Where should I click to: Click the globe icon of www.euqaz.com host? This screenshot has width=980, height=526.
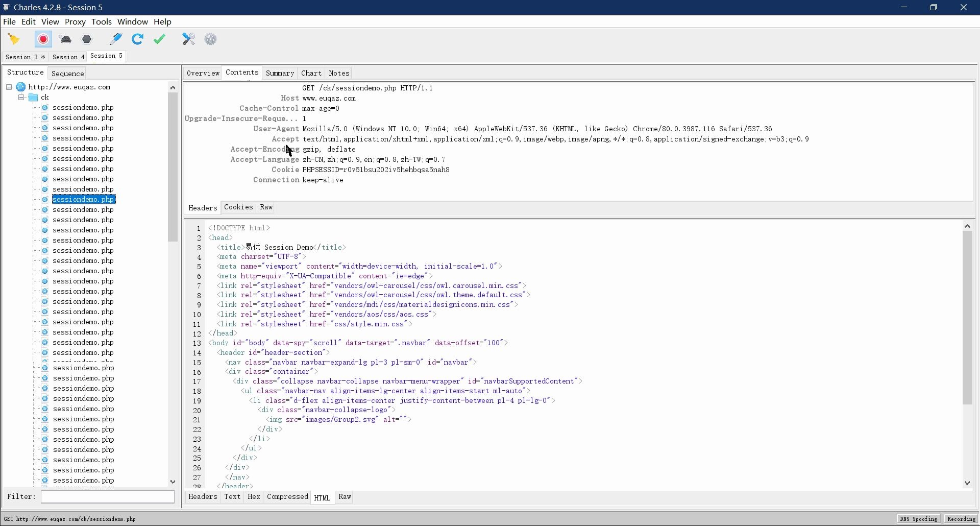21,87
